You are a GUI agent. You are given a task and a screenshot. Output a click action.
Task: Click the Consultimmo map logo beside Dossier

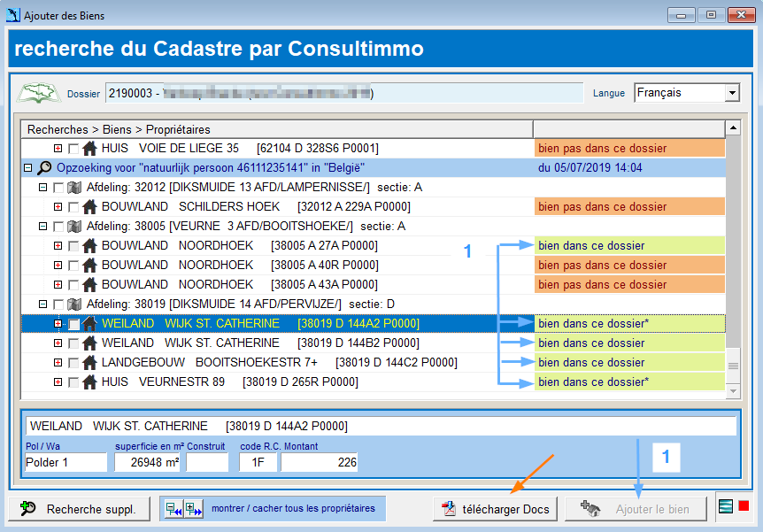(38, 93)
